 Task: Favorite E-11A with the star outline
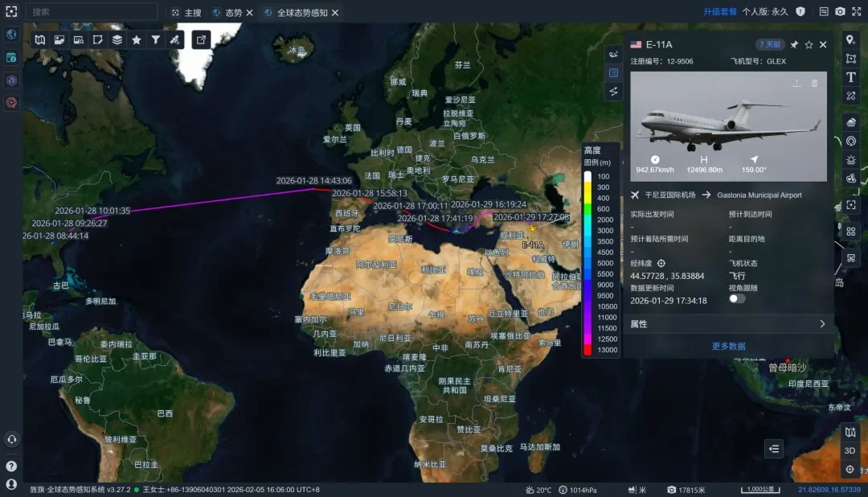pyautogui.click(x=809, y=45)
